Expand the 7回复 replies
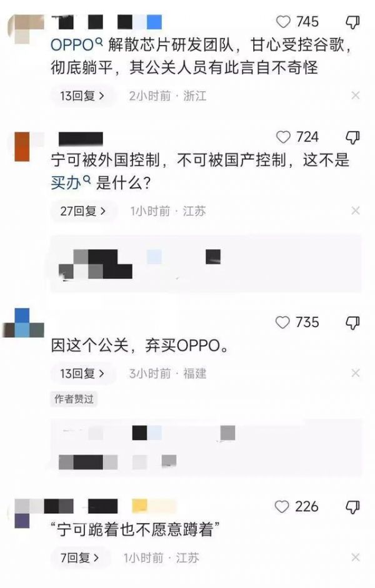Image resolution: width=375 pixels, height=588 pixels. (81, 558)
